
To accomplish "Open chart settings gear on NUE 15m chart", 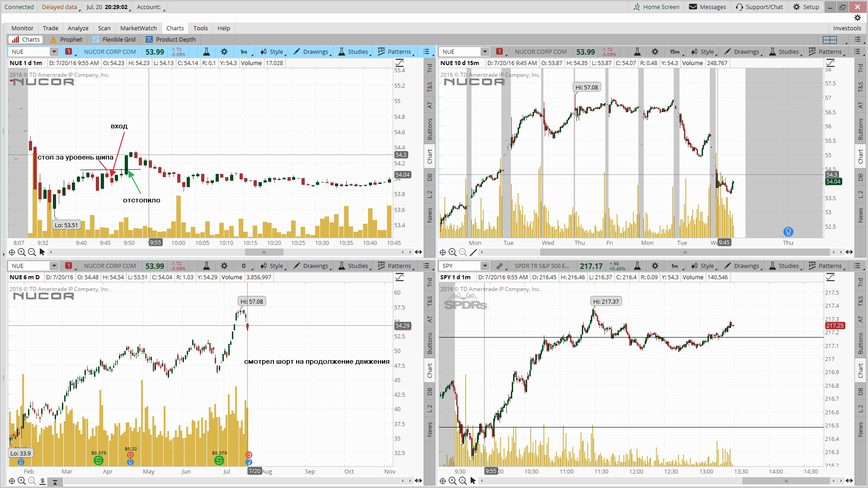I will [x=655, y=52].
